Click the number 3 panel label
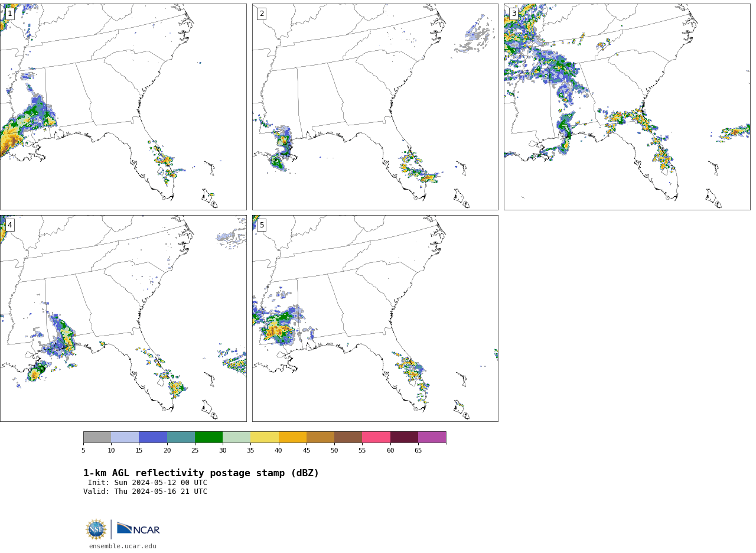 [x=513, y=14]
